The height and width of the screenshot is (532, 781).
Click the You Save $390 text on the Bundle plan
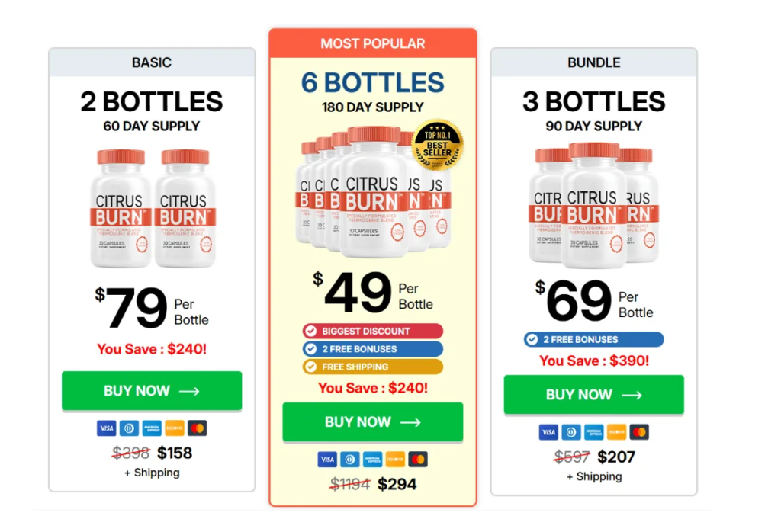pyautogui.click(x=593, y=361)
